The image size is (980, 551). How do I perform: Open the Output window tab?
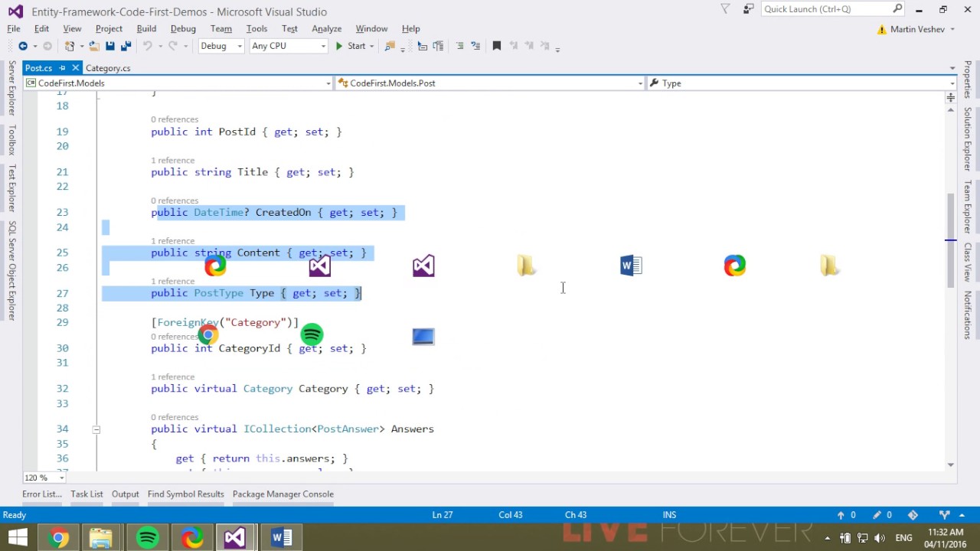click(x=125, y=494)
